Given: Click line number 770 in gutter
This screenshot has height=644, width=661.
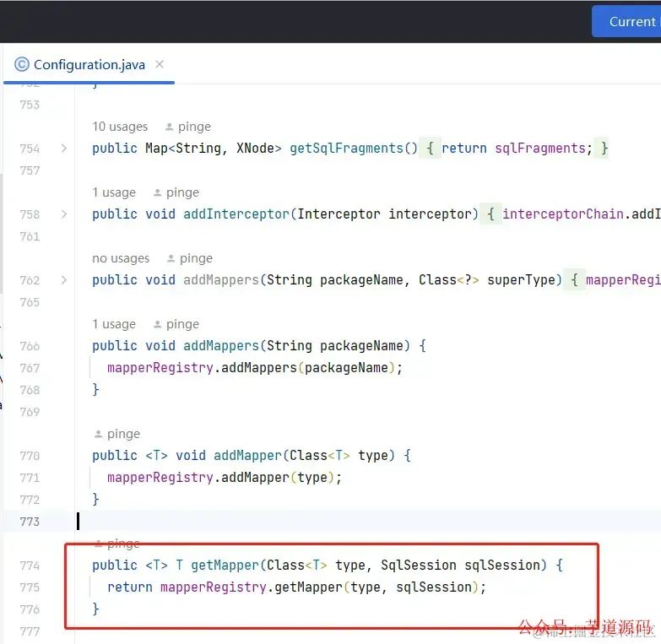Looking at the screenshot, I should pyautogui.click(x=30, y=456).
